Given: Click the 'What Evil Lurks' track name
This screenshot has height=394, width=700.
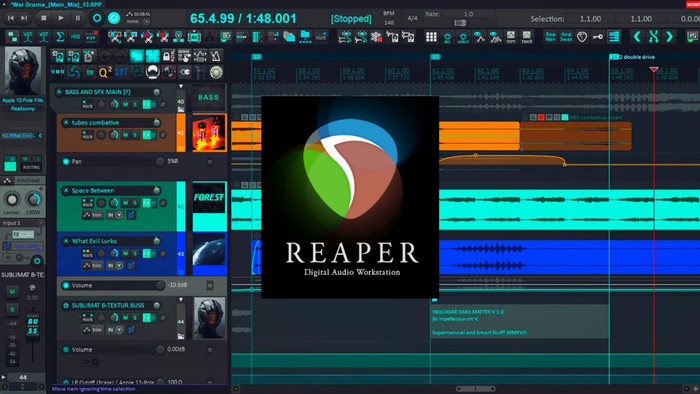Looking at the screenshot, I should [x=94, y=241].
